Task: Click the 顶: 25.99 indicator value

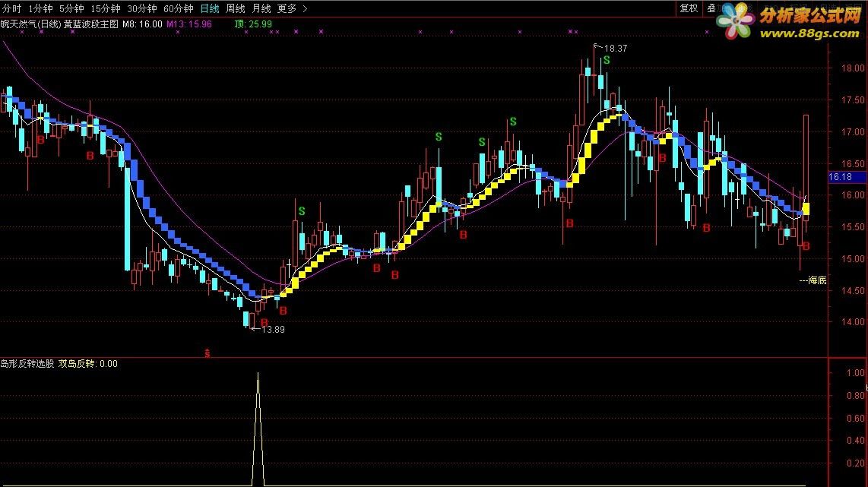Action: click(253, 24)
